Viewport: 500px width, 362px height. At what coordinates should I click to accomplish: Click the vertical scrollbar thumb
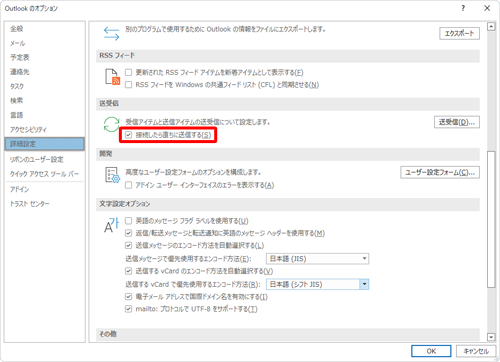click(x=491, y=219)
